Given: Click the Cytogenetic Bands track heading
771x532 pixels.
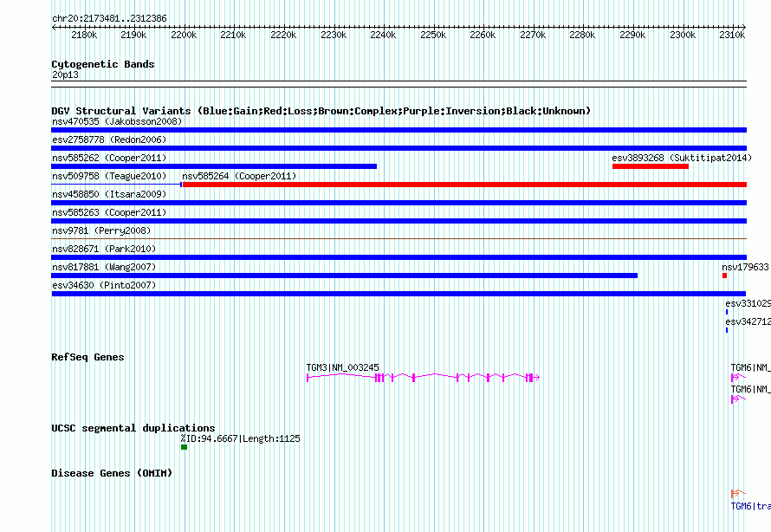Looking at the screenshot, I should [103, 64].
